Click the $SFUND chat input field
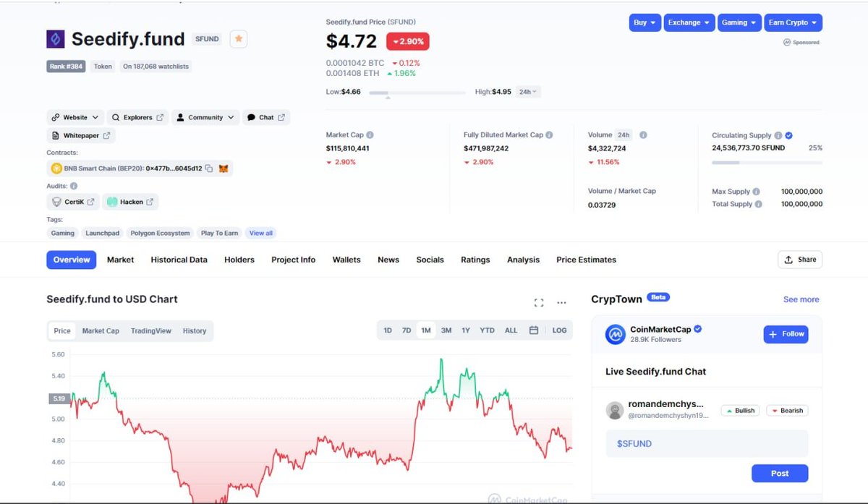This screenshot has height=504, width=868. tap(707, 444)
